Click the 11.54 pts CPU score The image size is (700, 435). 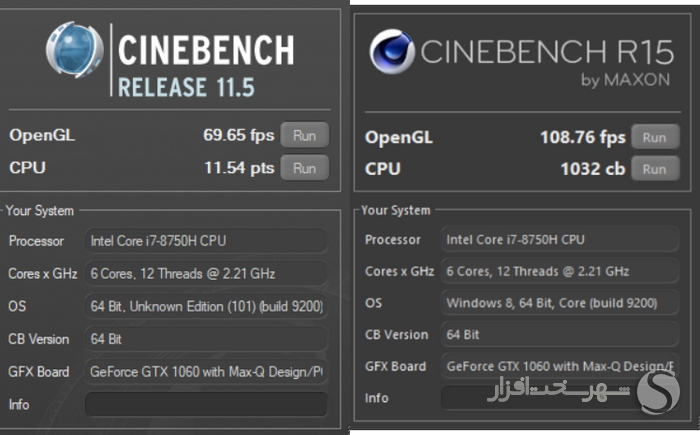point(239,168)
